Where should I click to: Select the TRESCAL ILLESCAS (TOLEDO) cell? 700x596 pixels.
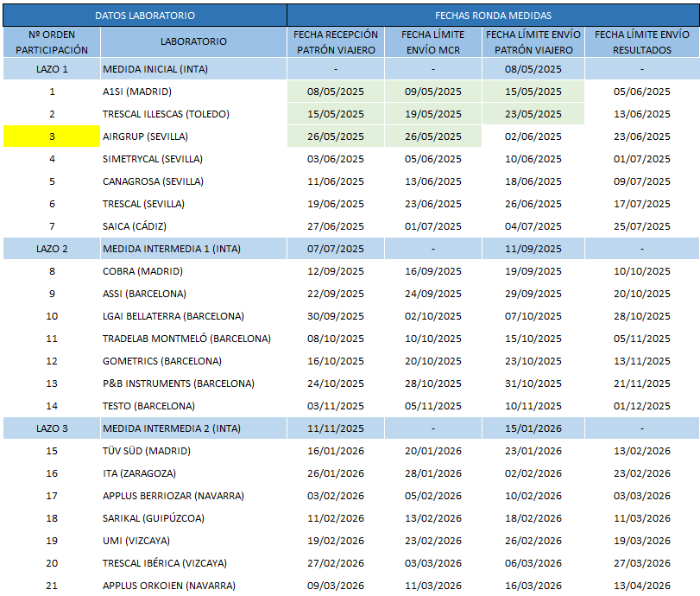[x=193, y=114]
